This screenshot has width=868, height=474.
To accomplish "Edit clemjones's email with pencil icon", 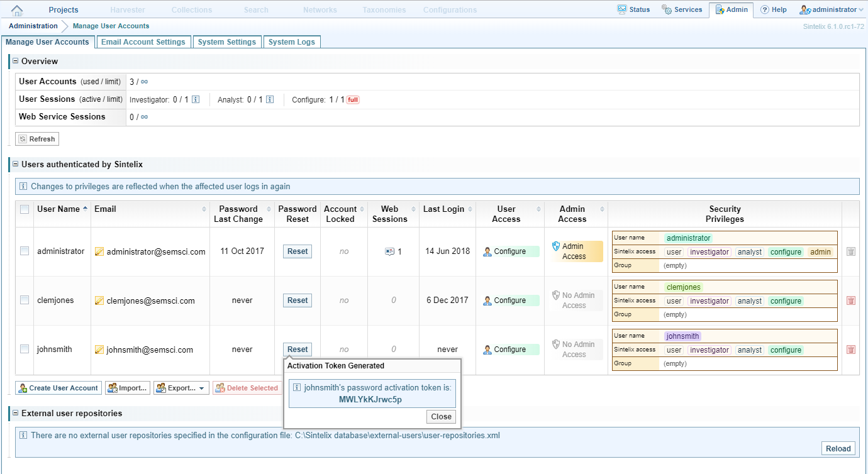I will [x=99, y=300].
